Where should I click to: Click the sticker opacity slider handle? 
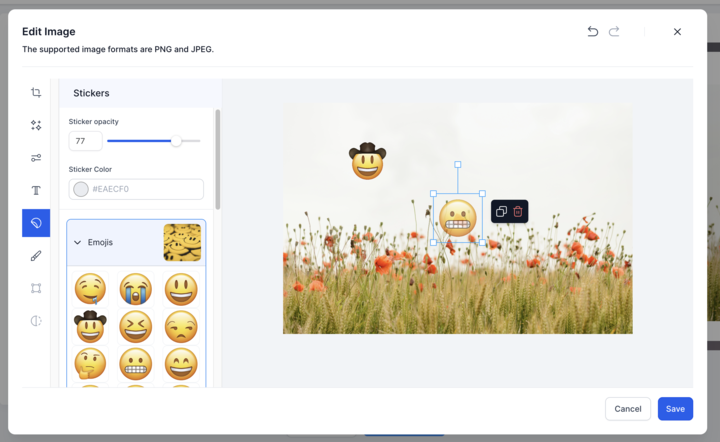(176, 141)
